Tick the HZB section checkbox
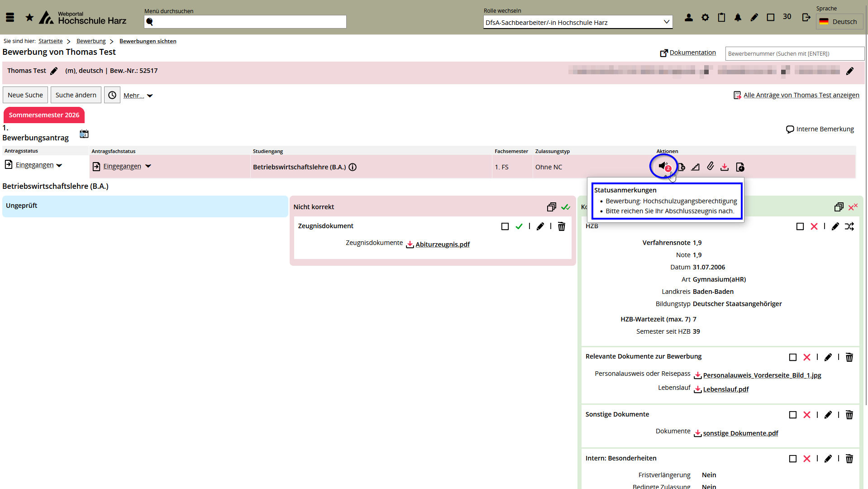The height and width of the screenshot is (489, 868). (x=800, y=226)
